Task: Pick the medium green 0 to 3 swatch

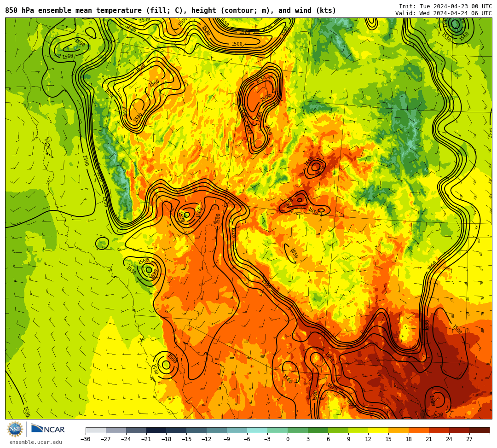Action: pyautogui.click(x=298, y=430)
